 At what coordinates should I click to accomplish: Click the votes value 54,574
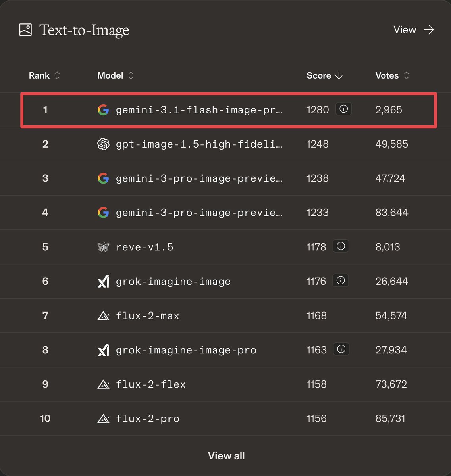(391, 316)
